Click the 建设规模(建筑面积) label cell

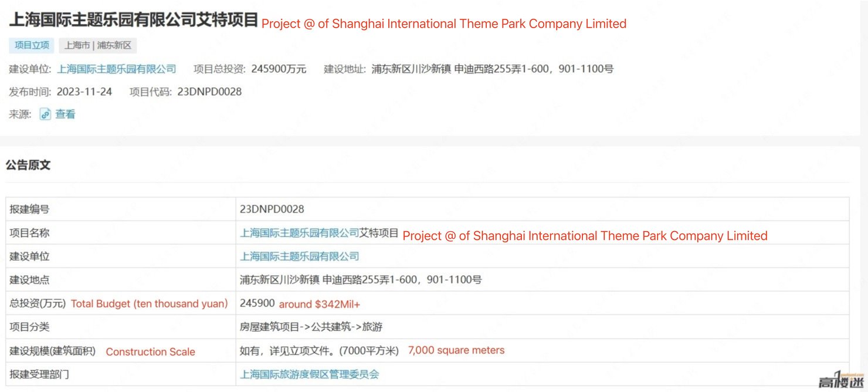(x=121, y=350)
